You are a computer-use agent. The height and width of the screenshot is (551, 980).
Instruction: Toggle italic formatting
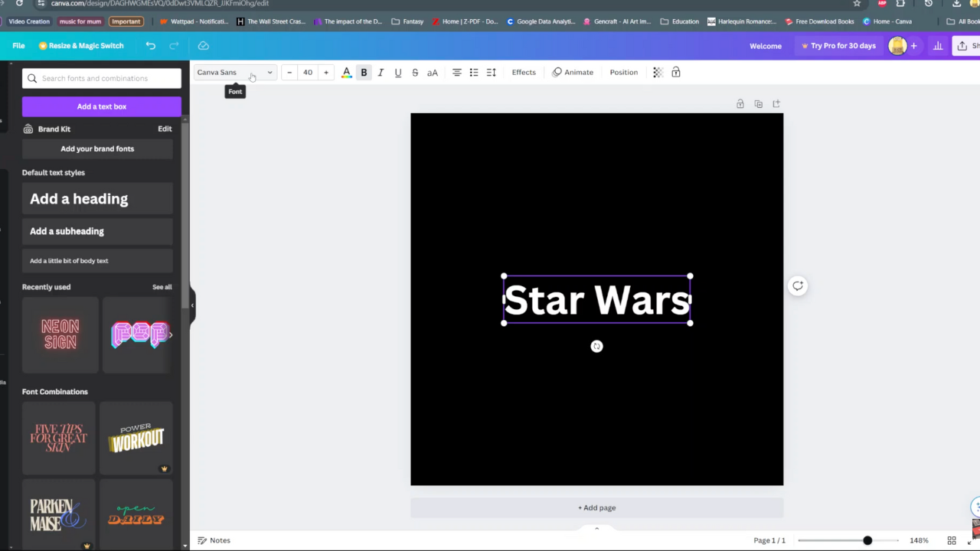(381, 73)
